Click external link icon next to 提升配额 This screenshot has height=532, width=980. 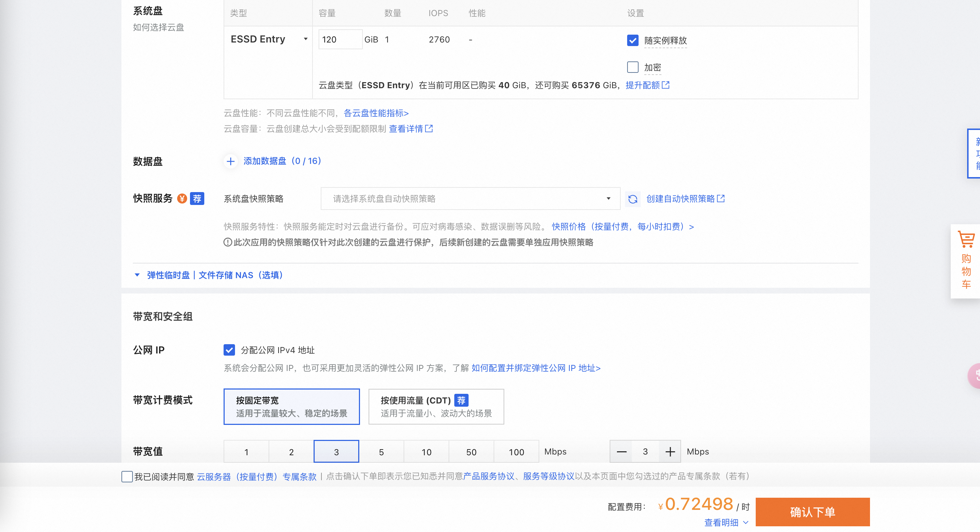666,85
